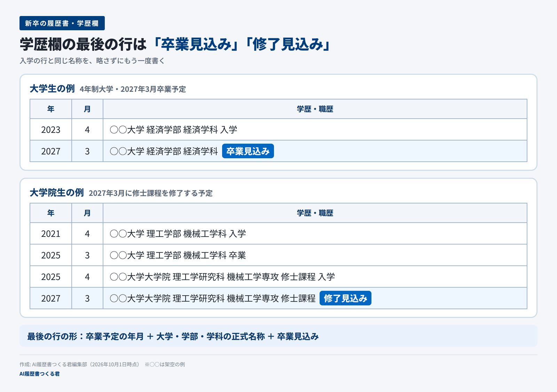
Task: Click month 3 in the 修了見込み row
Action: (87, 298)
